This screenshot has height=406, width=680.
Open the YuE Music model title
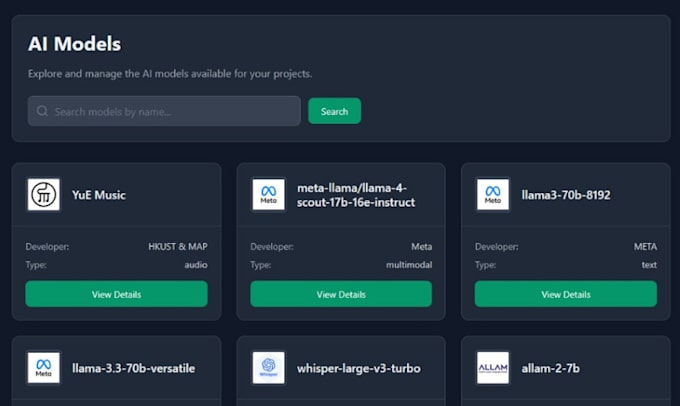(x=99, y=195)
